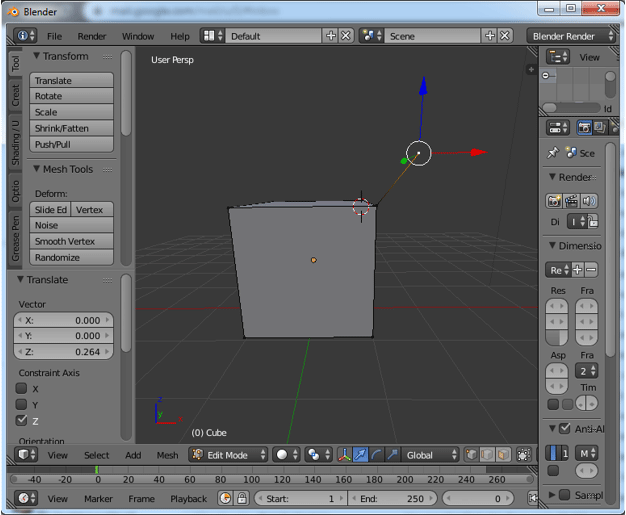Select the translate manipulator arrow icon
Screen dimensions: 626x515
pos(360,455)
